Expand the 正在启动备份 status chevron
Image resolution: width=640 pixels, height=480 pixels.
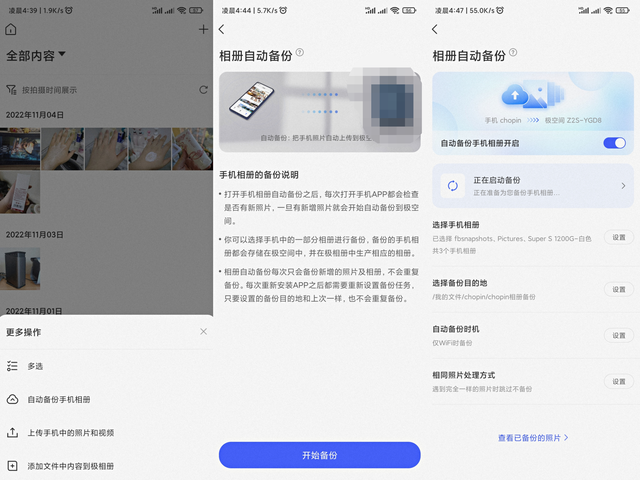(x=623, y=186)
